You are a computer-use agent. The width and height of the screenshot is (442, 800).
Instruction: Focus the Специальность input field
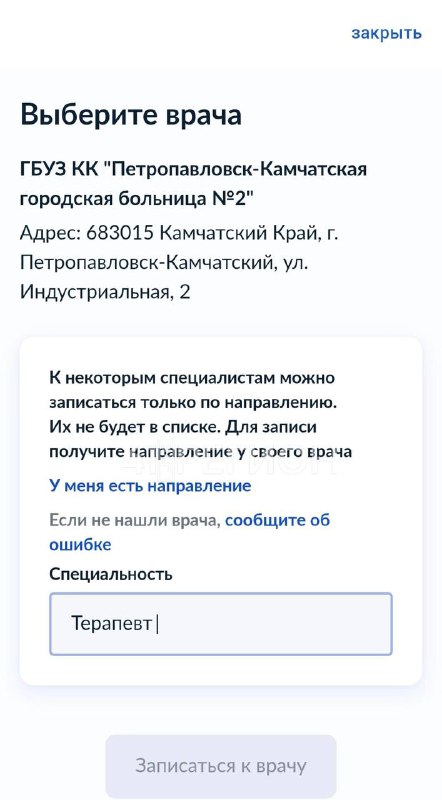(x=220, y=623)
